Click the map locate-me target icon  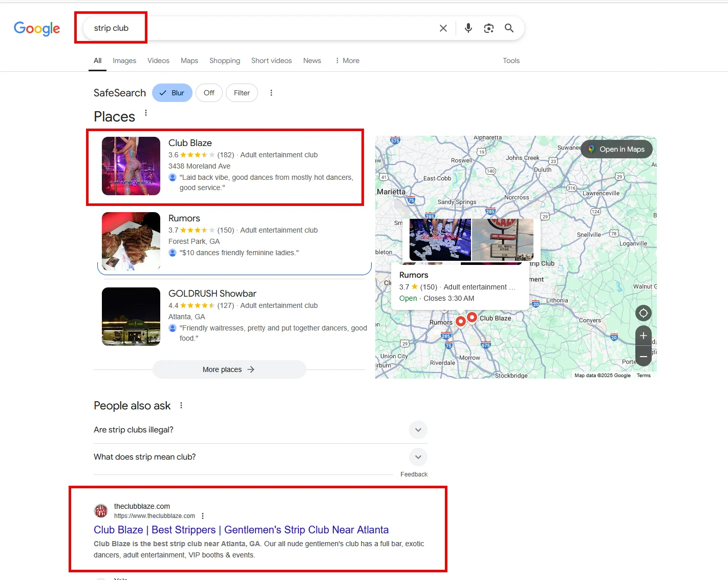(644, 313)
